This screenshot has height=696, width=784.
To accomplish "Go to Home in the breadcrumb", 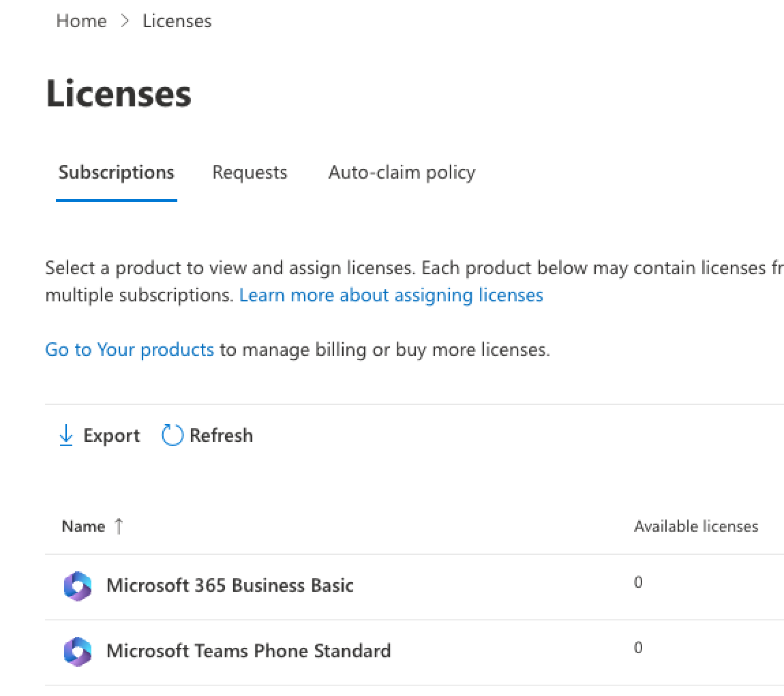I will coord(81,21).
